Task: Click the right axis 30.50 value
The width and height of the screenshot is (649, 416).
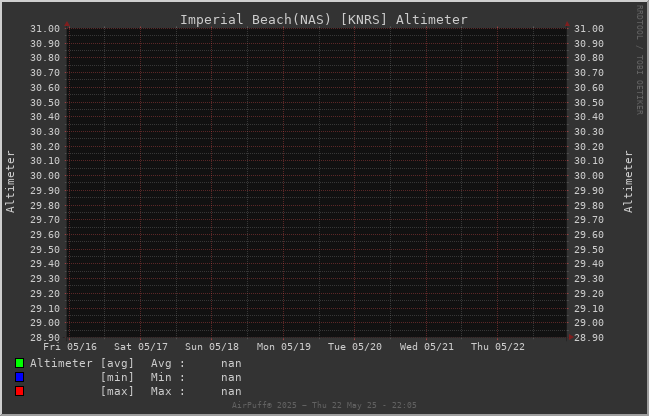Action: [589, 102]
